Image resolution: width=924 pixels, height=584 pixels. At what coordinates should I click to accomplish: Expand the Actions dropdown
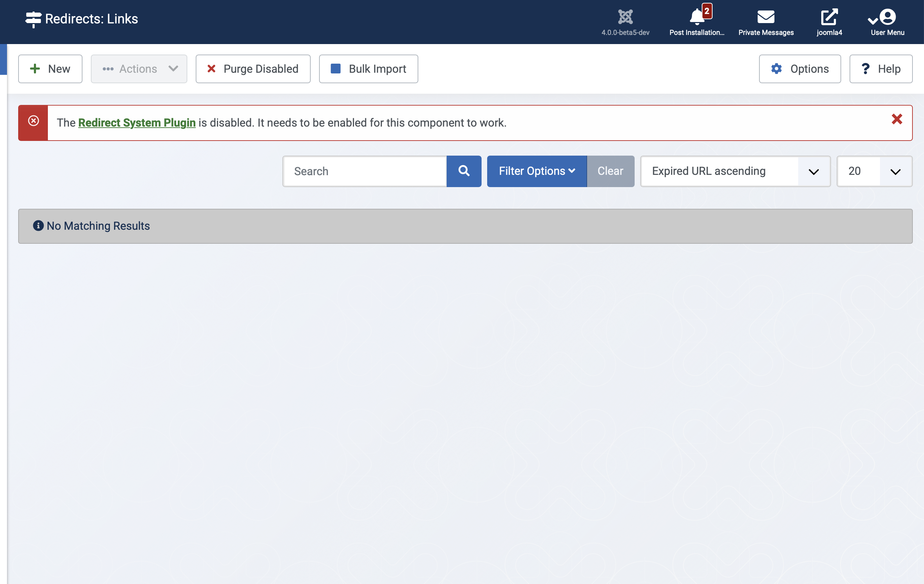[139, 69]
